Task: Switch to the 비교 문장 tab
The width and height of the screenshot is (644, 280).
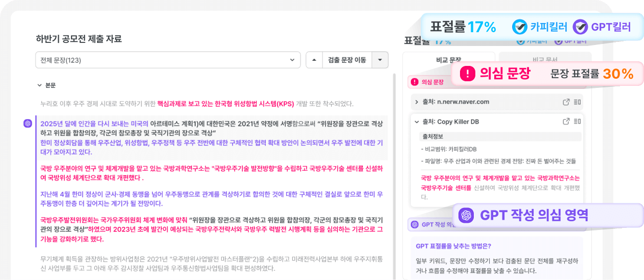Action: 448,59
